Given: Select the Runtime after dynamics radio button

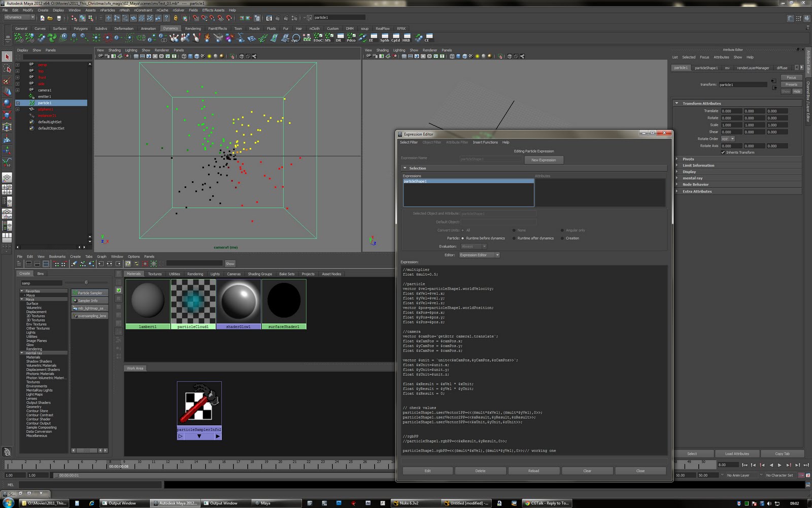Looking at the screenshot, I should [x=515, y=238].
